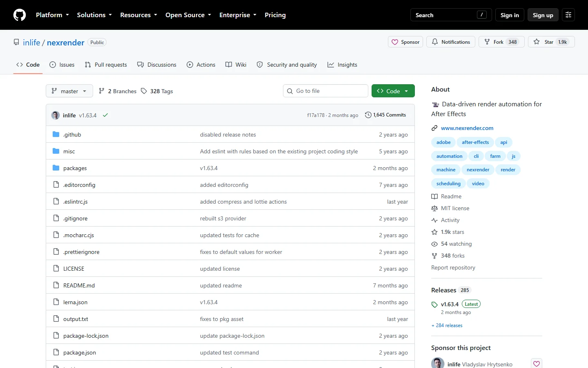
Task: Click the .mocharc.cjs file icon
Action: point(56,235)
